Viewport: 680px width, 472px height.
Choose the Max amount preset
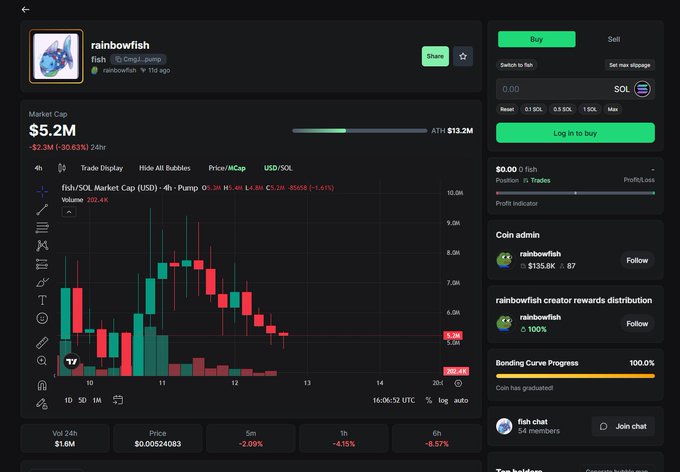click(x=613, y=109)
